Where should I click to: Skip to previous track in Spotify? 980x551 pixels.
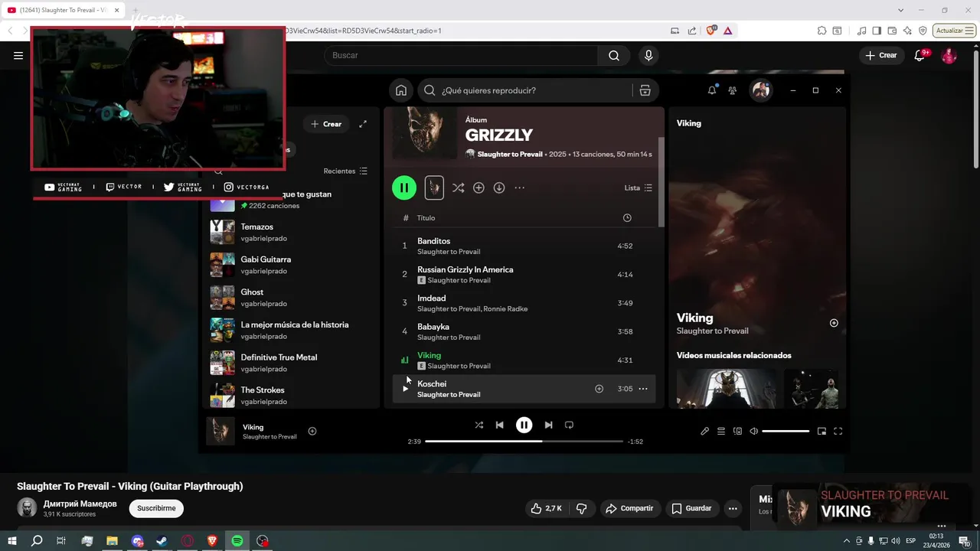click(x=499, y=425)
